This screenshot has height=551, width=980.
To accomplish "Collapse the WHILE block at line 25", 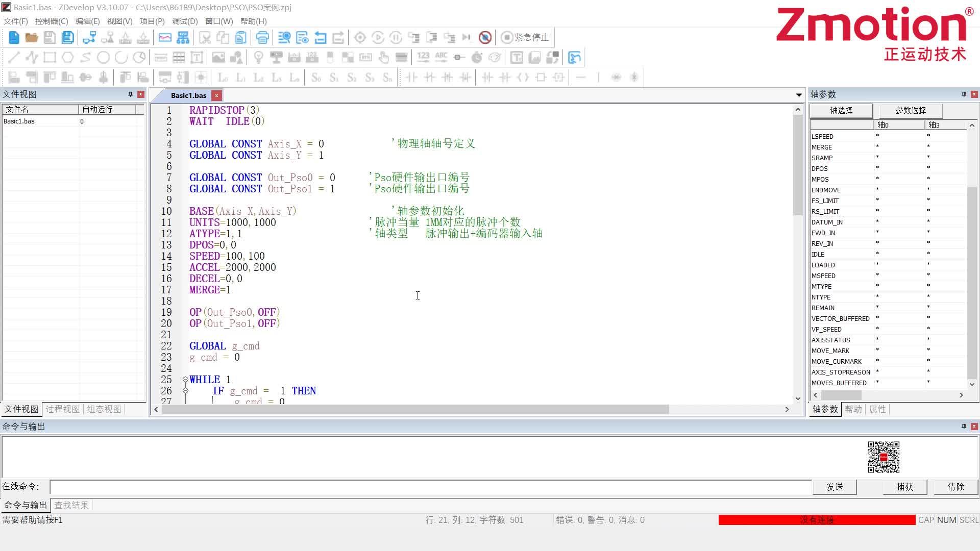I will tap(185, 380).
